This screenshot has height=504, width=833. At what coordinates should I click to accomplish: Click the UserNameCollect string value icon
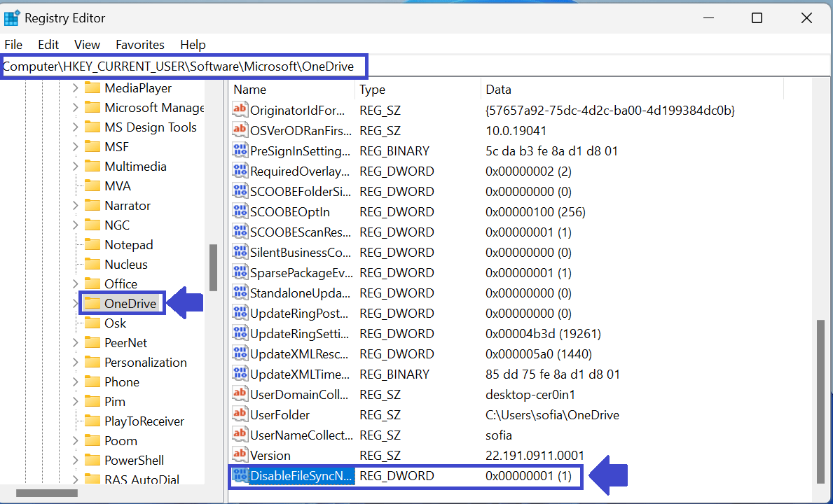pos(240,435)
